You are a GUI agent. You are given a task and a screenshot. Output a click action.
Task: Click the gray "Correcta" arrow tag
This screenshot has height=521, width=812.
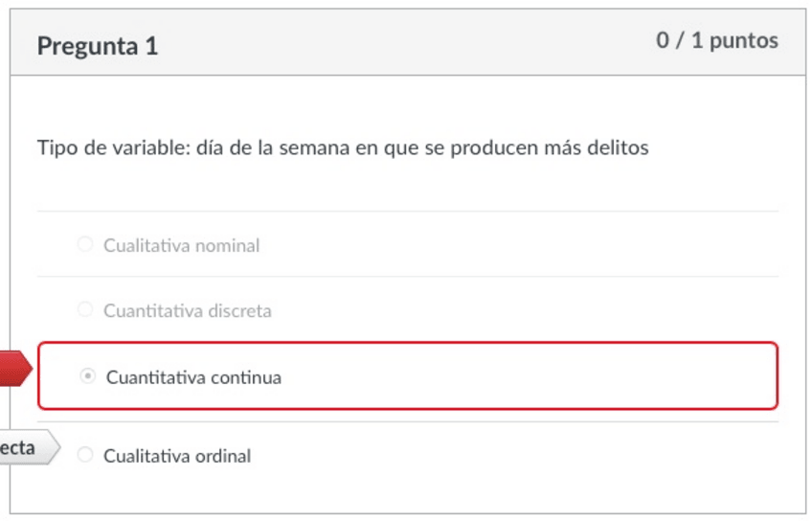tap(25, 447)
